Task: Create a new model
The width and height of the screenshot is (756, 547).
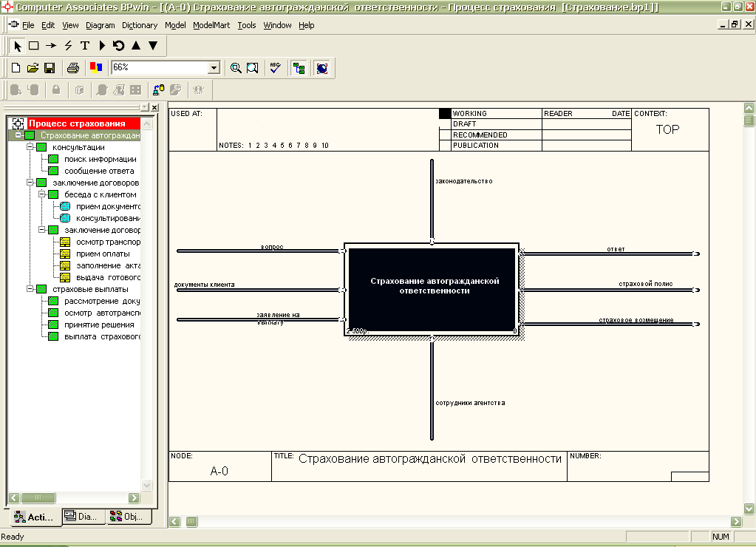Action: tap(16, 68)
